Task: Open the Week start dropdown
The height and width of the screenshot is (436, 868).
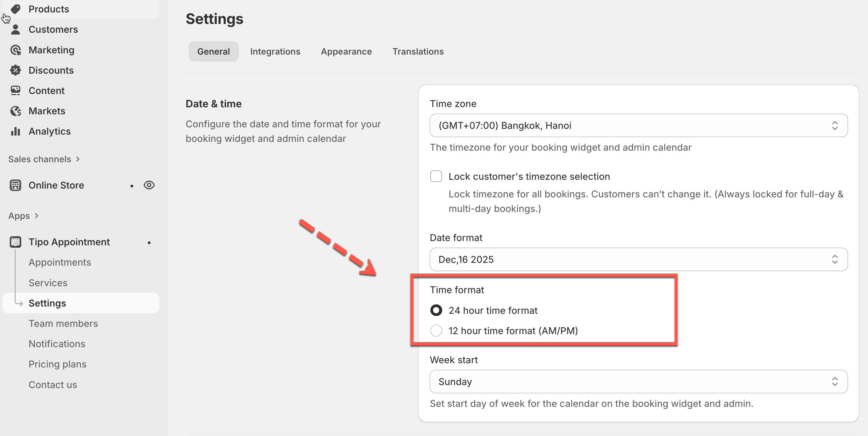Action: pyautogui.click(x=638, y=382)
